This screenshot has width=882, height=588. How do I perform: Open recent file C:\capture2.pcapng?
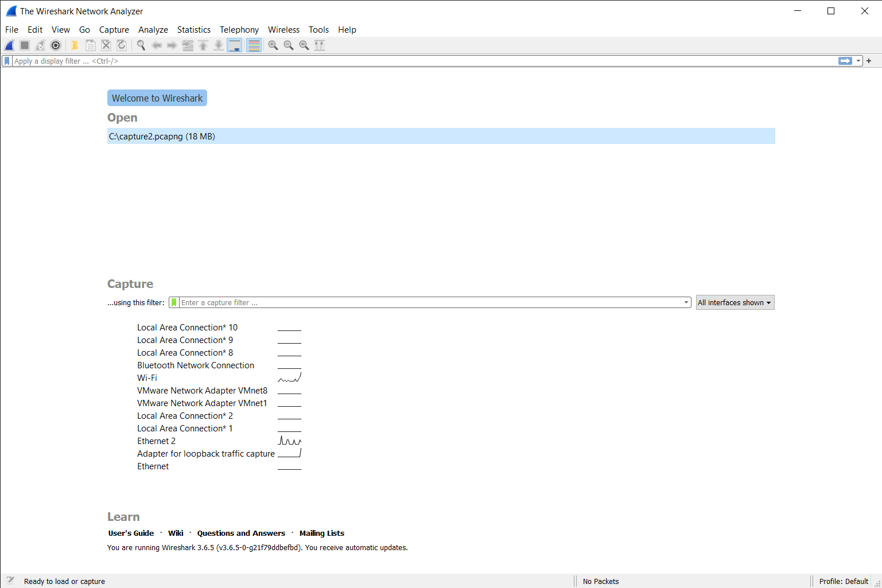(441, 136)
